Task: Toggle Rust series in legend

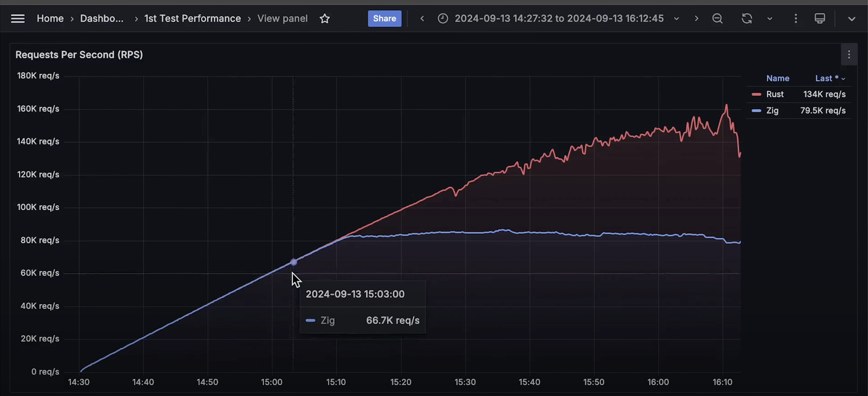Action: tap(775, 94)
